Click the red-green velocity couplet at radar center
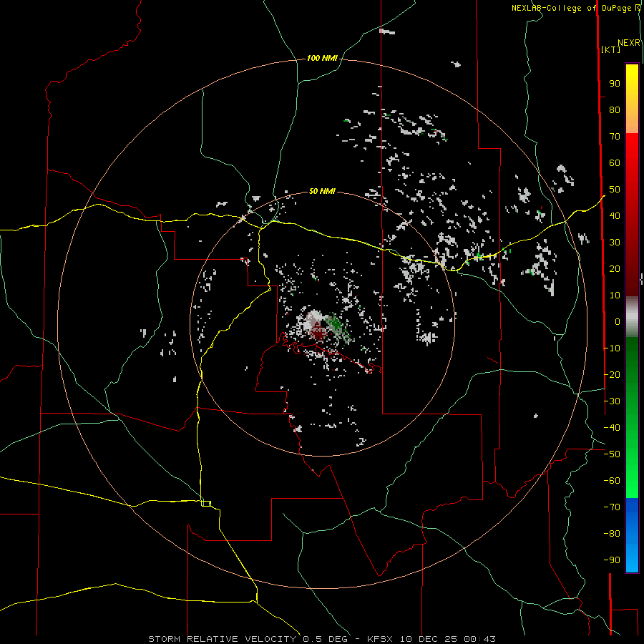The width and height of the screenshot is (644, 644). click(326, 326)
